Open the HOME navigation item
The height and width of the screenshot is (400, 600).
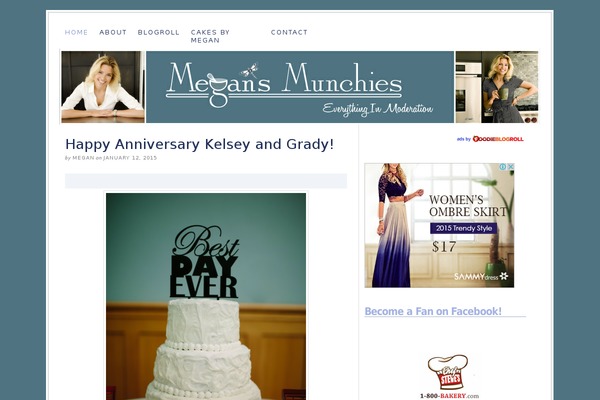[76, 32]
